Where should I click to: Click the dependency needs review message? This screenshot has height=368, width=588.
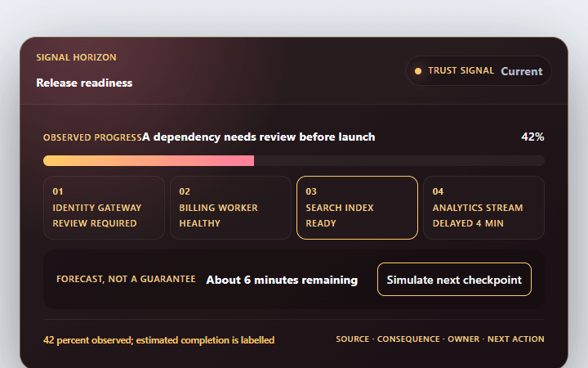click(258, 137)
